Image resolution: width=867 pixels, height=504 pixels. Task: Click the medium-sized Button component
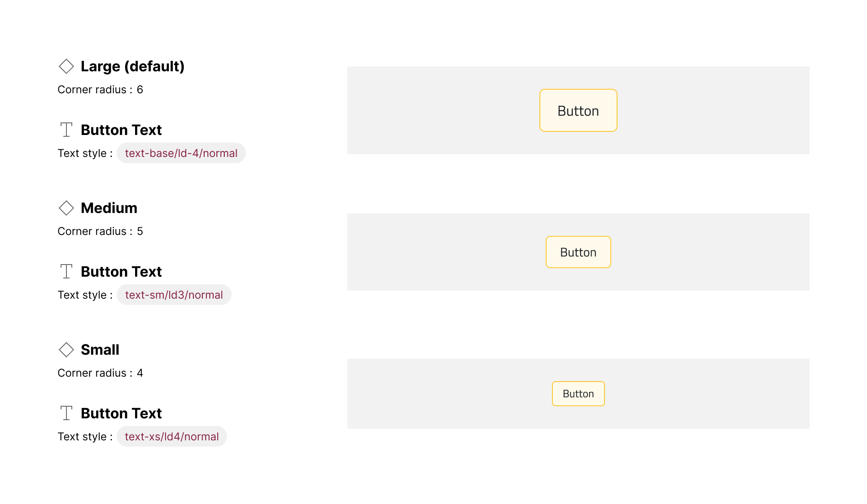(x=578, y=252)
